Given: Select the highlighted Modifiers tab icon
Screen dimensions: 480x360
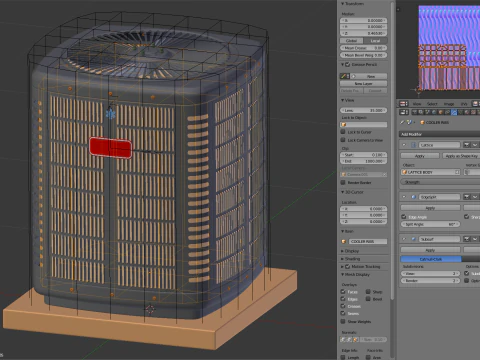Looking at the screenshot, I should pos(454,112).
